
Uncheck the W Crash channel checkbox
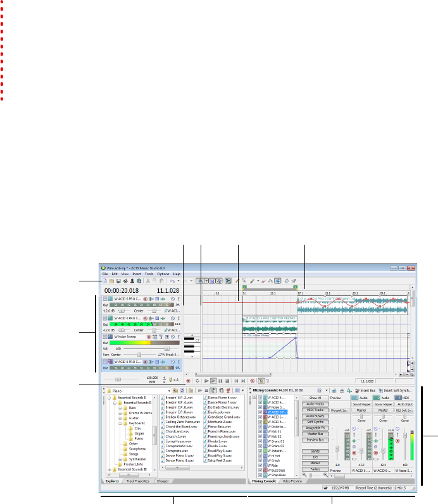click(x=260, y=460)
